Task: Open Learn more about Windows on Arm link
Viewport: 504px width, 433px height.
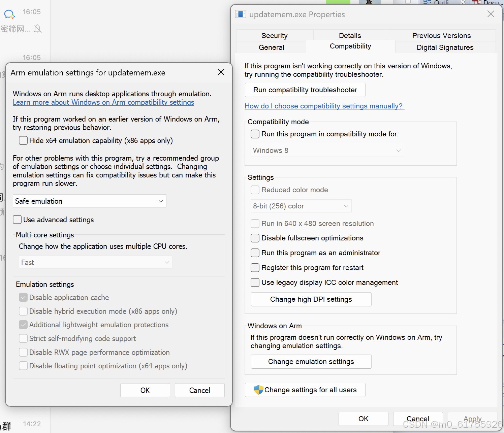Action: (x=103, y=102)
